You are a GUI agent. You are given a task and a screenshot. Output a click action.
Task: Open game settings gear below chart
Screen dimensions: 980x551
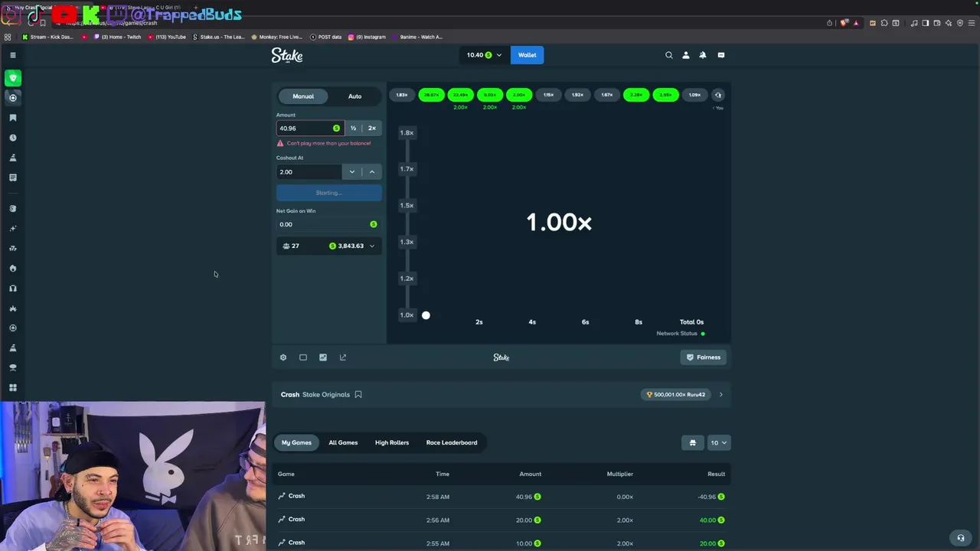point(283,357)
